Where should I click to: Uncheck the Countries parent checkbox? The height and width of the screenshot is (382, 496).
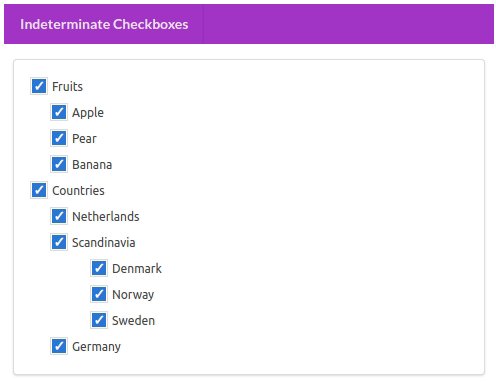pyautogui.click(x=39, y=190)
